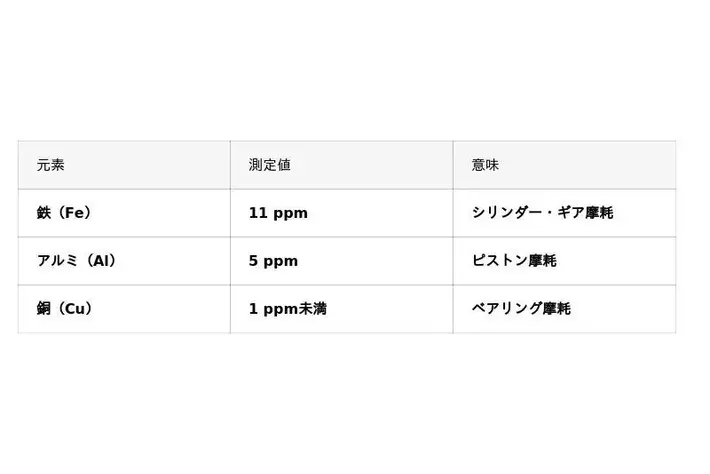Image resolution: width=710 pixels, height=474 pixels.
Task: Select the アルミ（Al） element cell
Action: [77, 261]
